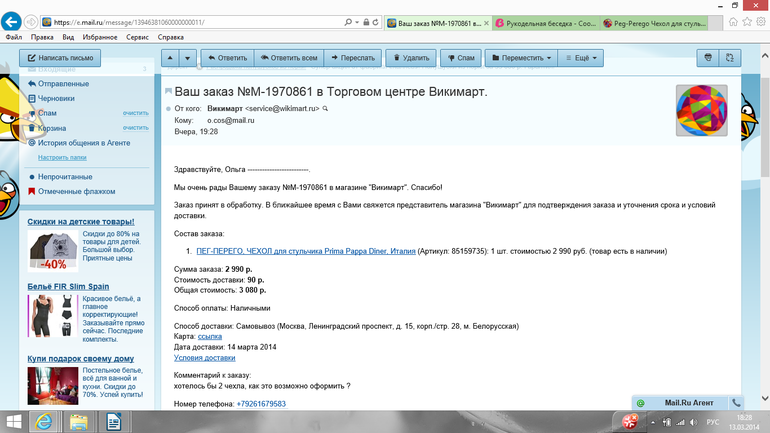Image resolution: width=770 pixels, height=433 pixels.
Task: Click the red antivirus tray icon
Action: pyautogui.click(x=630, y=422)
